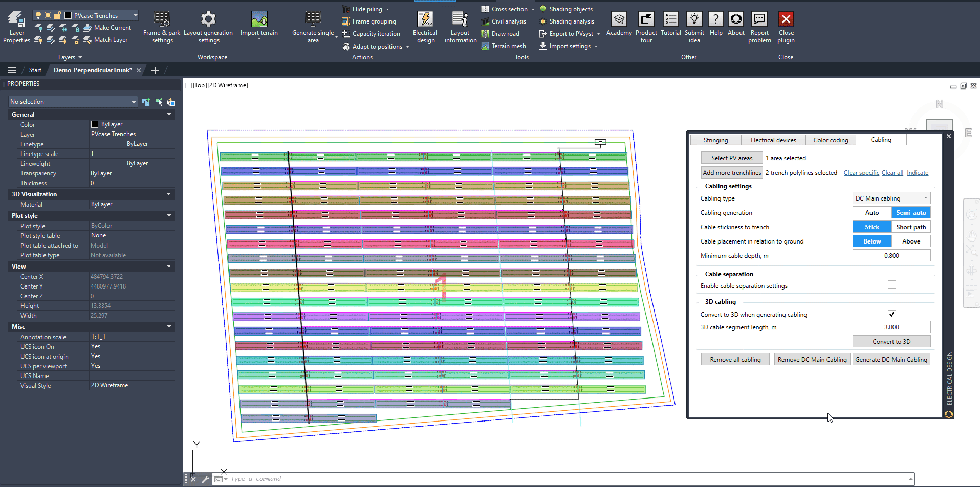
Task: Collapse the General properties section
Action: click(x=169, y=115)
